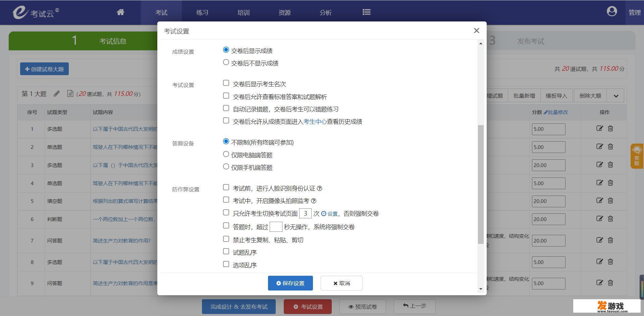
Task: Open help icon beside 摄像头拍照监考
Action: [314, 201]
